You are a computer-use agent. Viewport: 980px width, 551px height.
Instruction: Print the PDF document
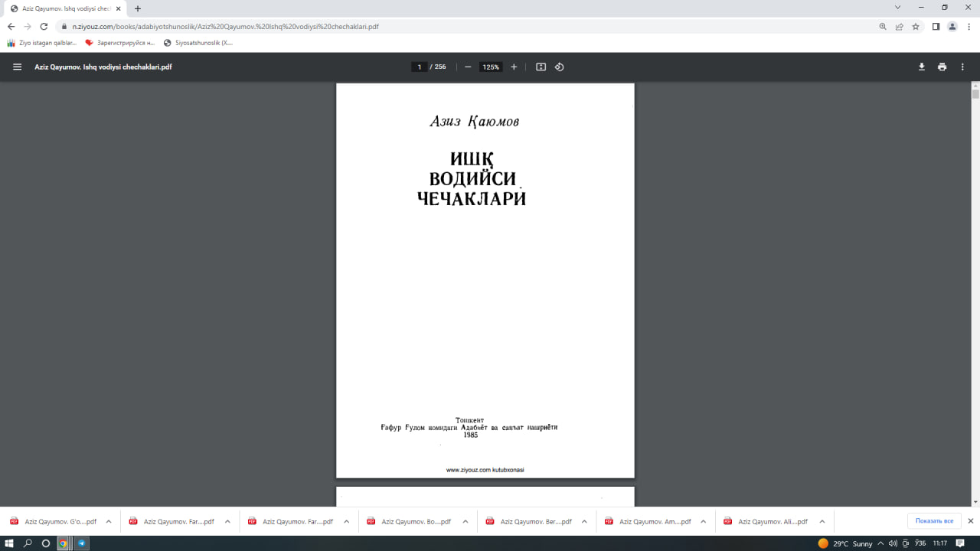[942, 67]
